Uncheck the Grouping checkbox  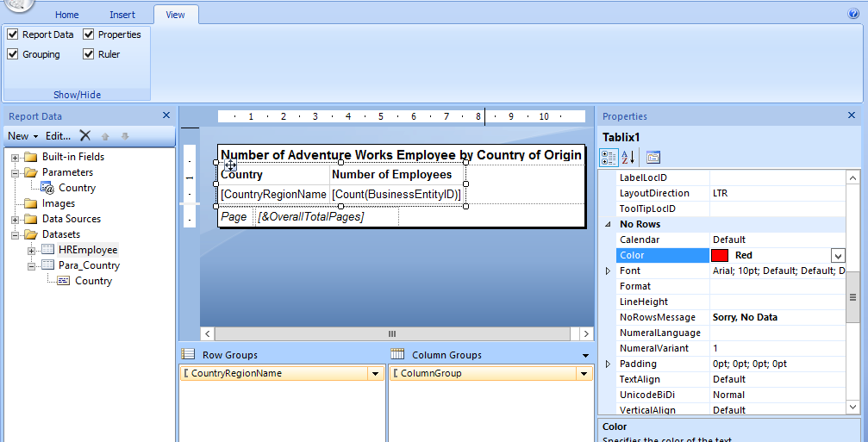tap(13, 54)
